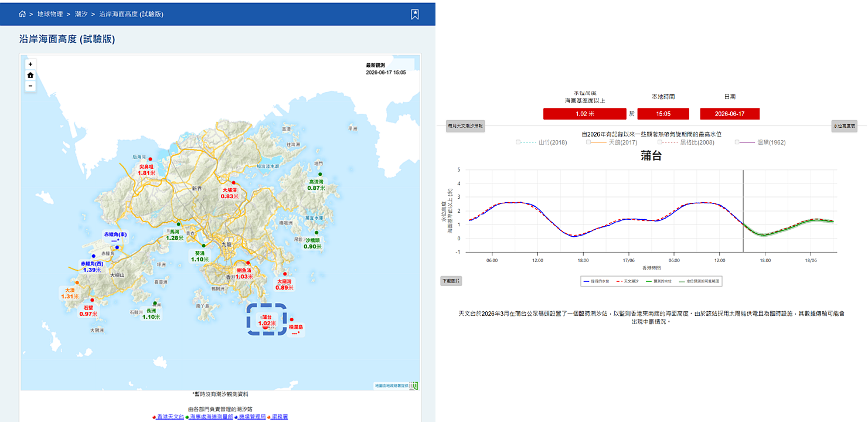This screenshot has height=422, width=868.
Task: Toggle the 預測的水位 legend series
Action: pyautogui.click(x=660, y=282)
